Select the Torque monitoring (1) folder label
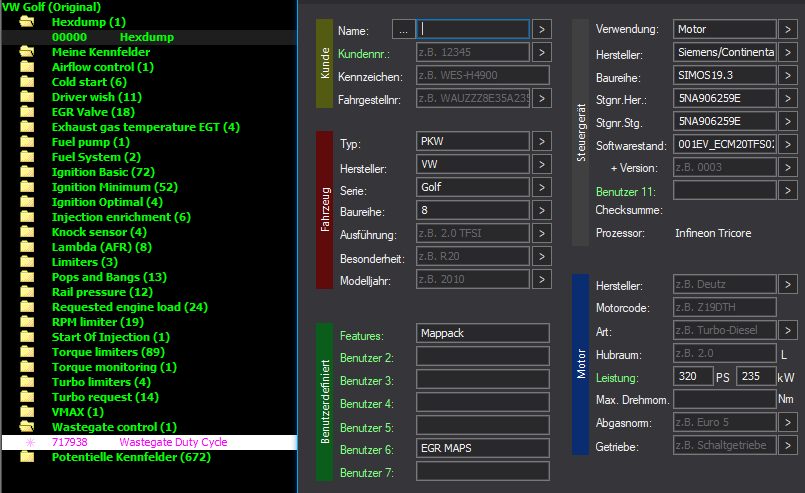Screen dimensions: 805x493 [x=114, y=367]
